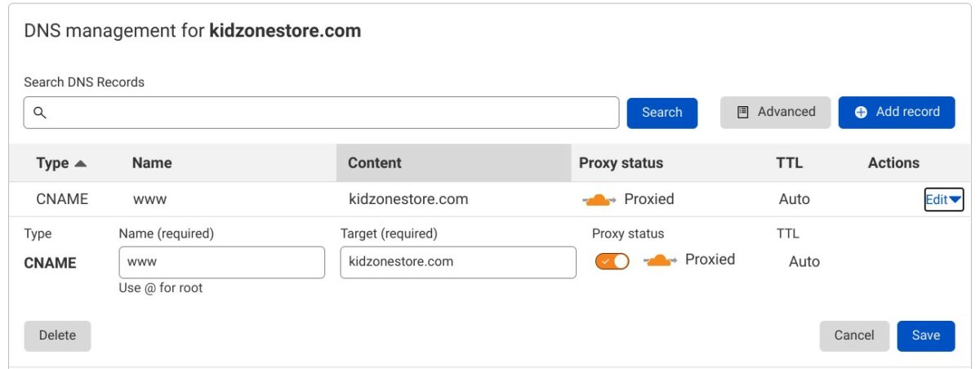Save the CNAME record changes
Image resolution: width=980 pixels, height=369 pixels.
(925, 336)
